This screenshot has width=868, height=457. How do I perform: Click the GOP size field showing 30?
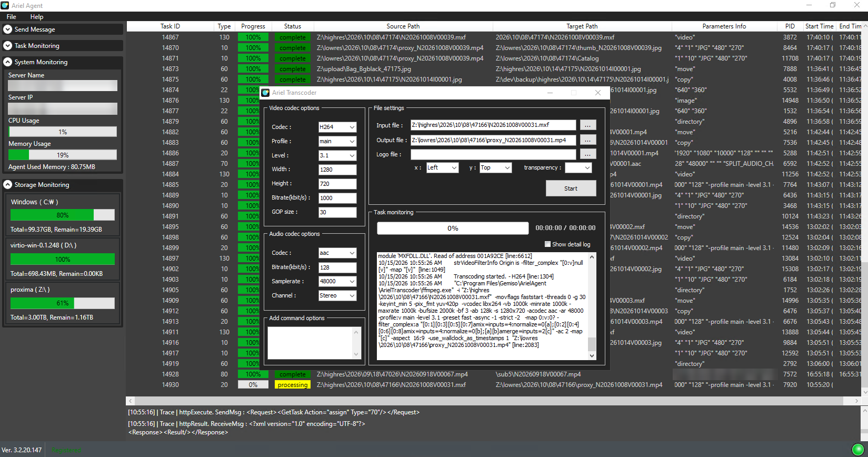pos(337,212)
